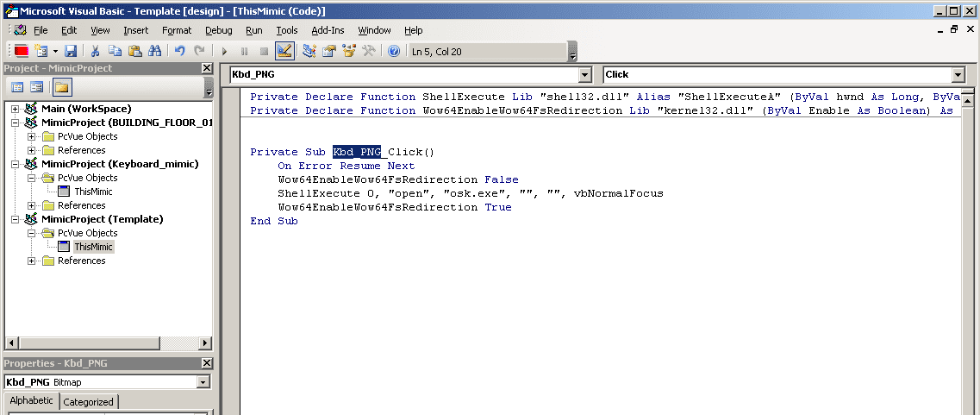Viewport: 980px width, 415px height.
Task: Toggle Design Mode button in toolbar
Action: [x=284, y=51]
